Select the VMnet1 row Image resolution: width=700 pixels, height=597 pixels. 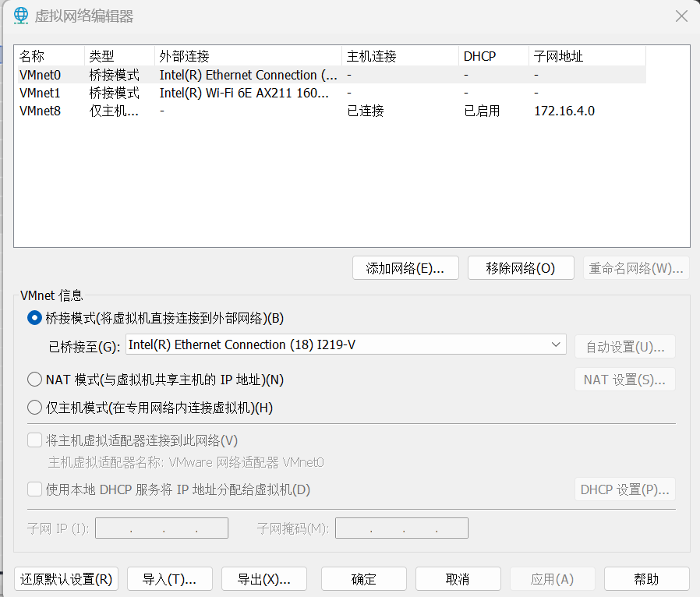click(x=332, y=93)
